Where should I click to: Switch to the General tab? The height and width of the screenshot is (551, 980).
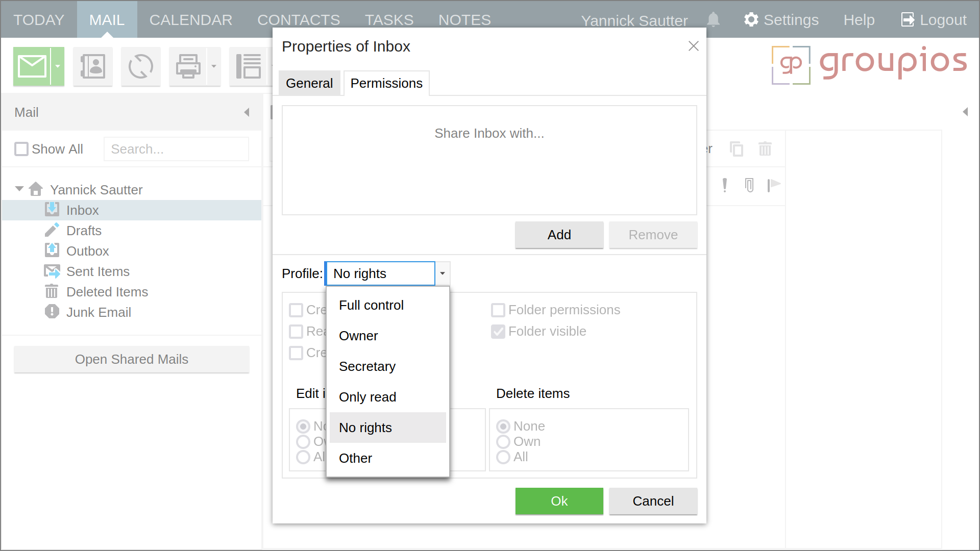309,83
